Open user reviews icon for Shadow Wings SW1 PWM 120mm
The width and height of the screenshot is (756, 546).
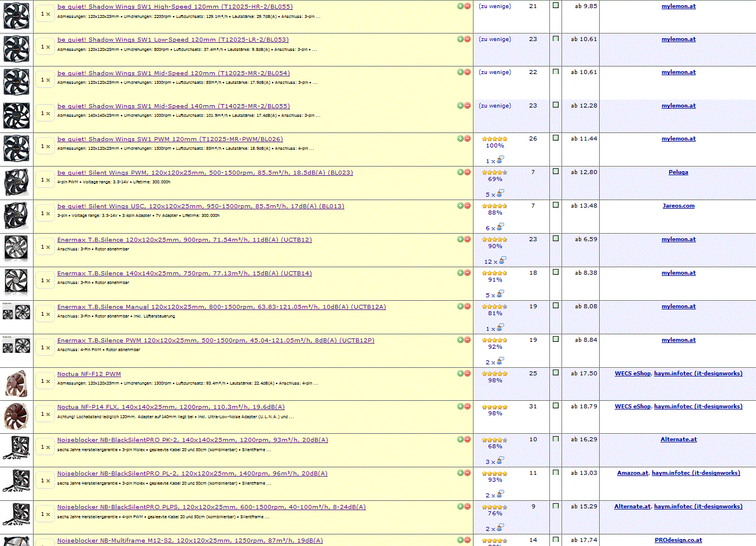500,160
